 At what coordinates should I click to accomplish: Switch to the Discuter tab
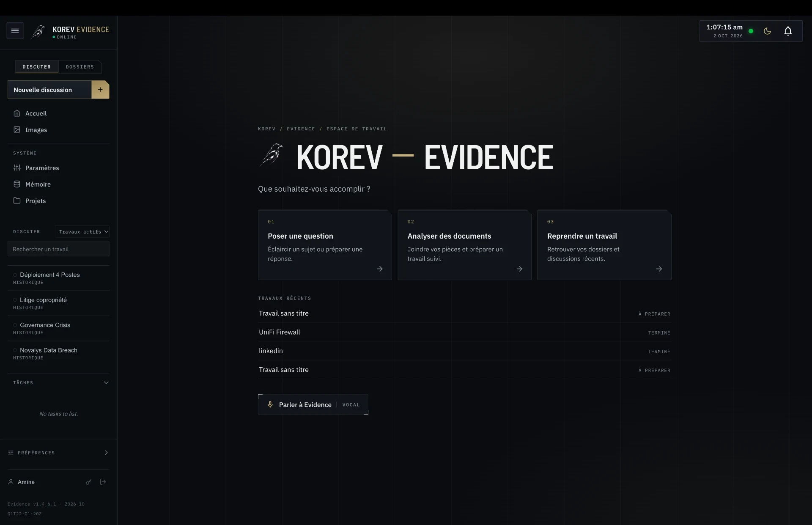[37, 67]
